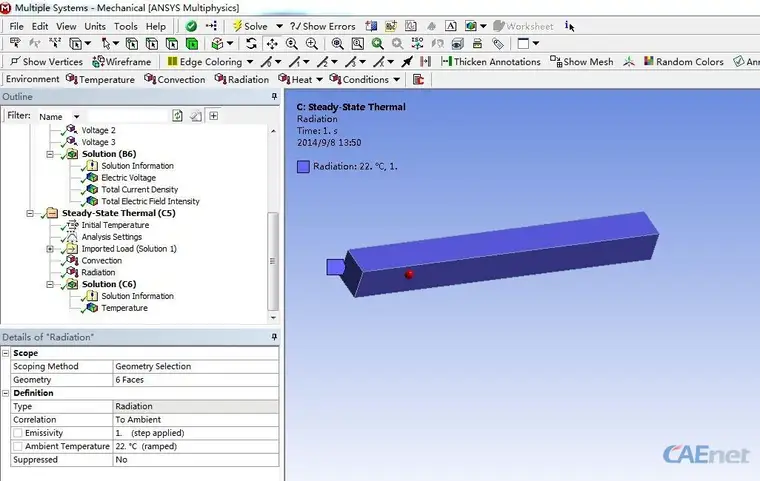The image size is (760, 481).
Task: Collapse the Definition section in Details
Action: 6,393
